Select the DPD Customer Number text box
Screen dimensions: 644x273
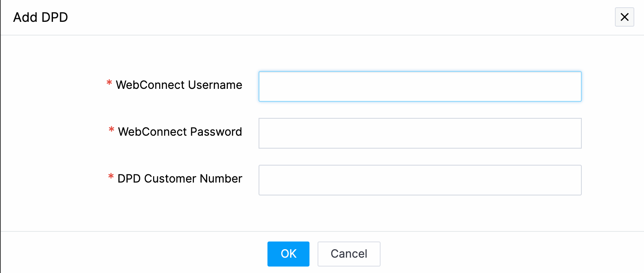point(420,180)
